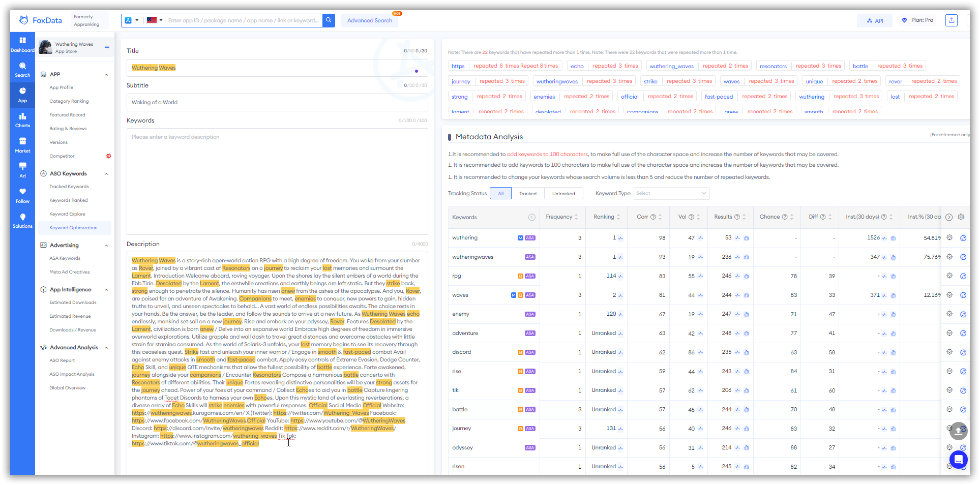Viewport: 980px width, 485px height.
Task: Open the Ad section in the blue sidebar
Action: 22,170
